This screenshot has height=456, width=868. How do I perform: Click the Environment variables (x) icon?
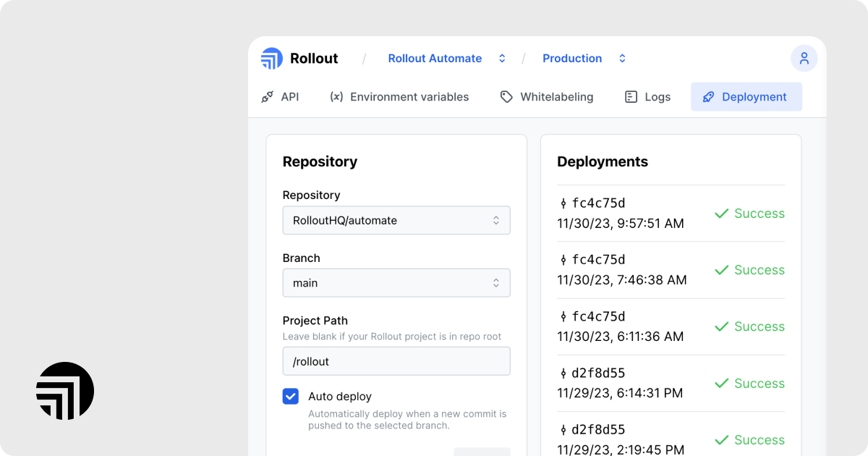tap(336, 97)
